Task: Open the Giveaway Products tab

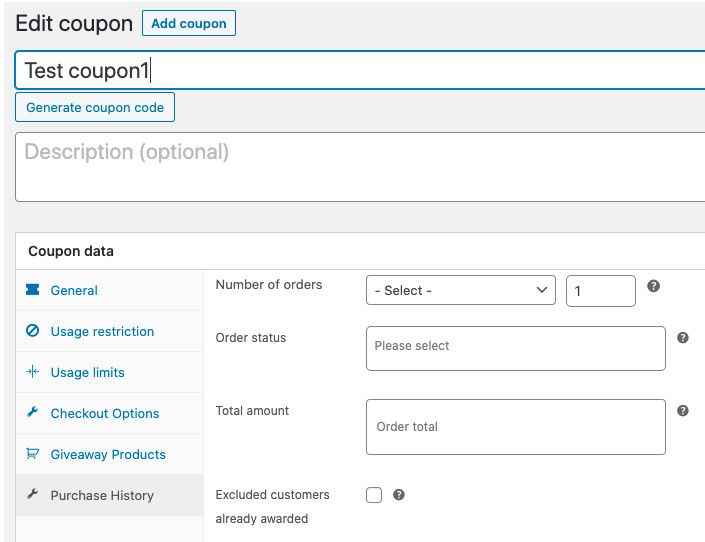Action: (x=108, y=454)
